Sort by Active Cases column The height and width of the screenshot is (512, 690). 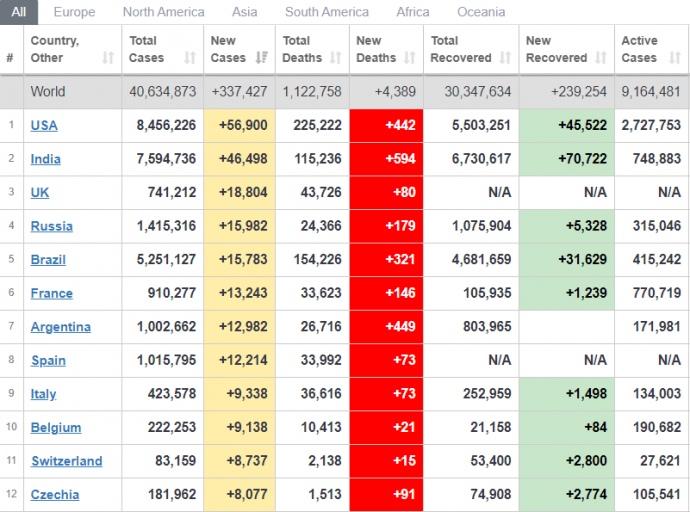[650, 49]
